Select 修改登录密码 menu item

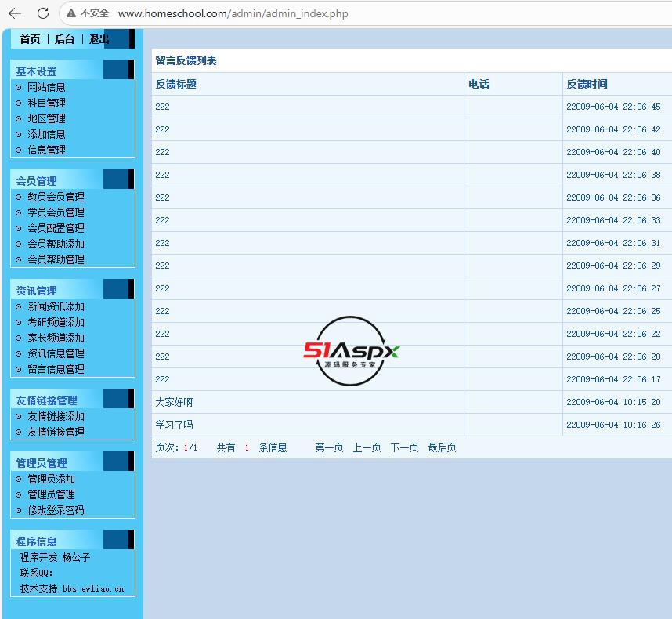(x=56, y=510)
